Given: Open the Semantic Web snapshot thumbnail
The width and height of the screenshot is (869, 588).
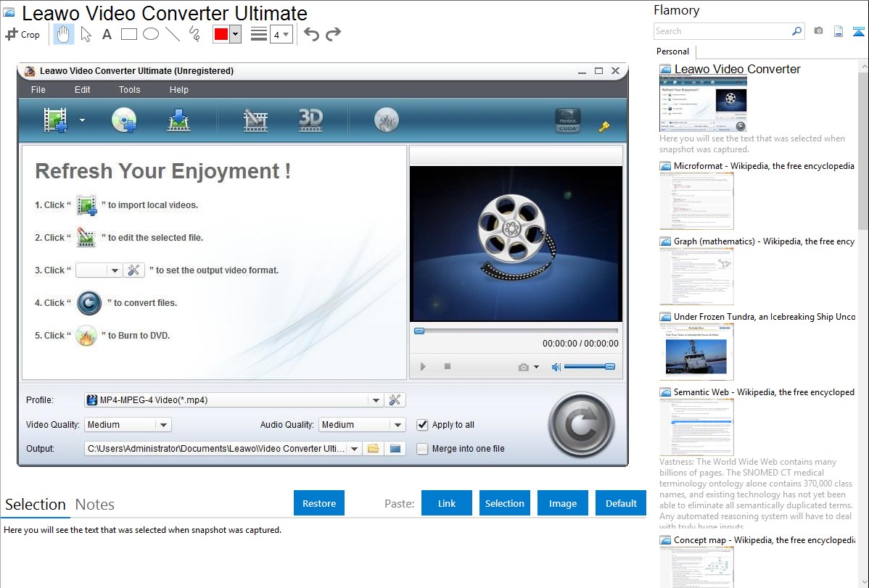Looking at the screenshot, I should tap(696, 427).
